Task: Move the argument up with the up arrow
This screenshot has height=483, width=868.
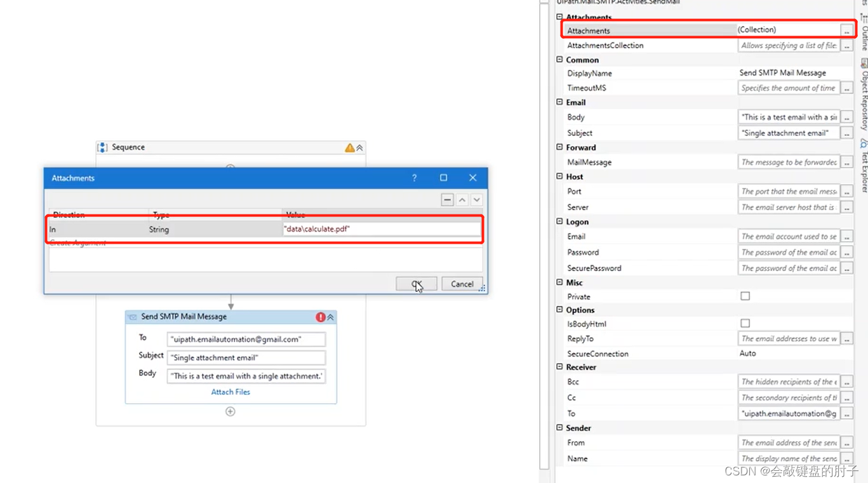Action: point(462,200)
